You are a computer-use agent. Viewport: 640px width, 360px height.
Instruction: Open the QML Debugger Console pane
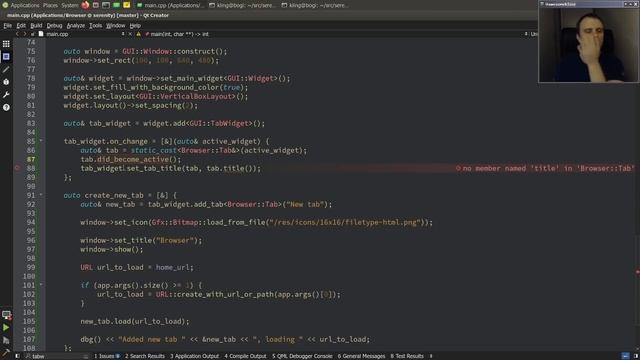(x=302, y=356)
